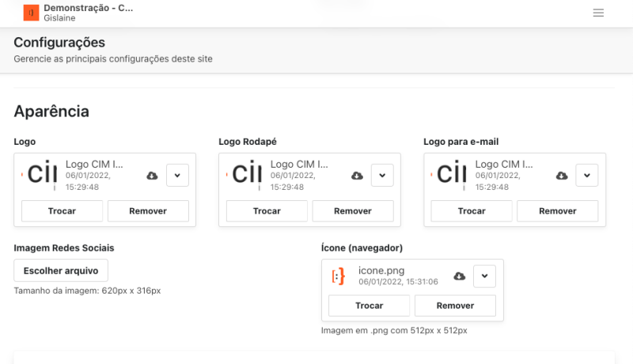The image size is (633, 364).
Task: Click Remover under Logo Rodapé
Action: coord(353,211)
